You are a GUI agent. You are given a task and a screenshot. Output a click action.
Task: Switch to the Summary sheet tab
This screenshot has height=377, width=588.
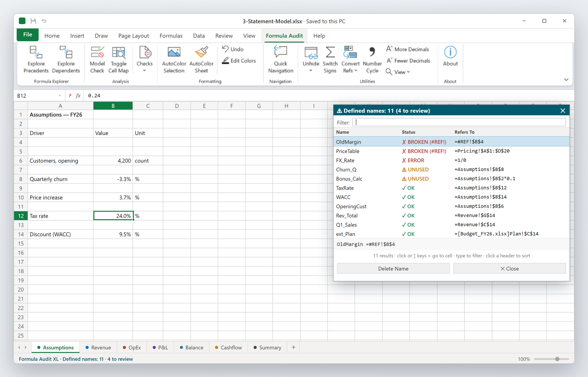click(267, 347)
